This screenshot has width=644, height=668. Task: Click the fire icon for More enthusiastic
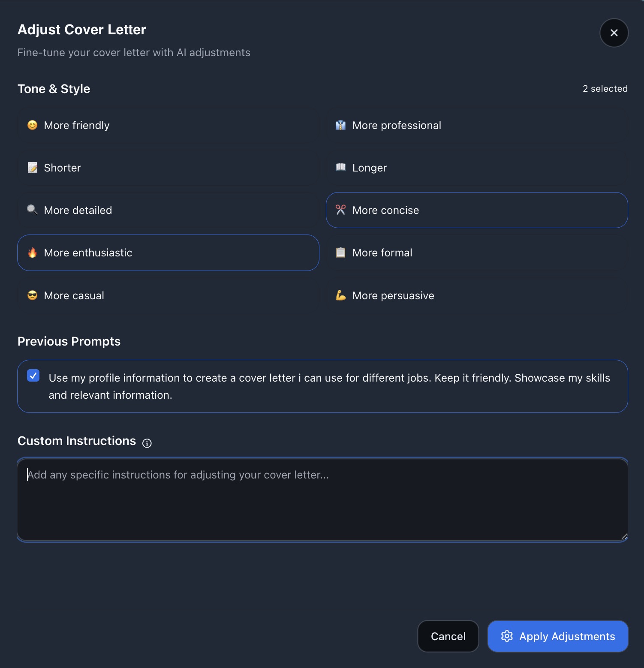point(33,253)
